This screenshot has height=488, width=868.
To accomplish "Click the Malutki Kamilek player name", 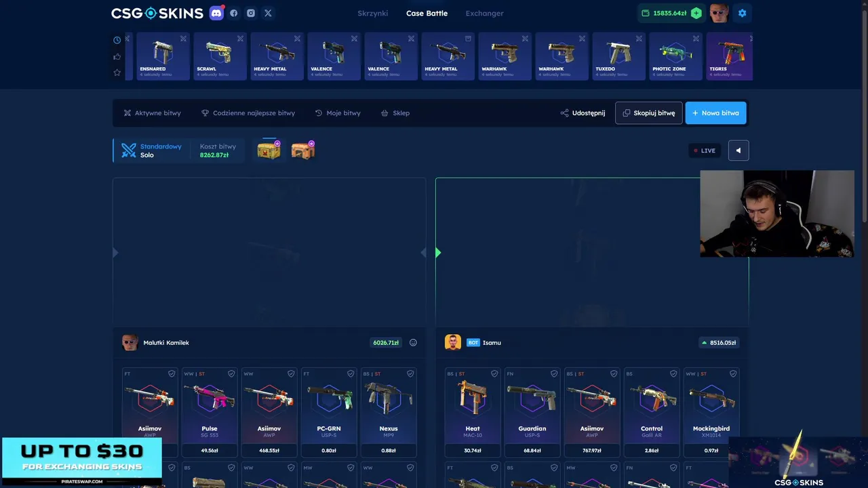I will click(x=166, y=342).
